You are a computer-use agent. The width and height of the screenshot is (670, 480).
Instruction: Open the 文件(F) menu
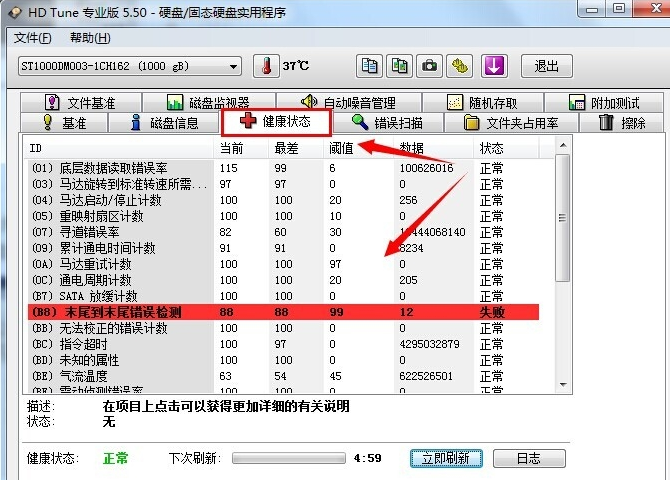tap(33, 38)
